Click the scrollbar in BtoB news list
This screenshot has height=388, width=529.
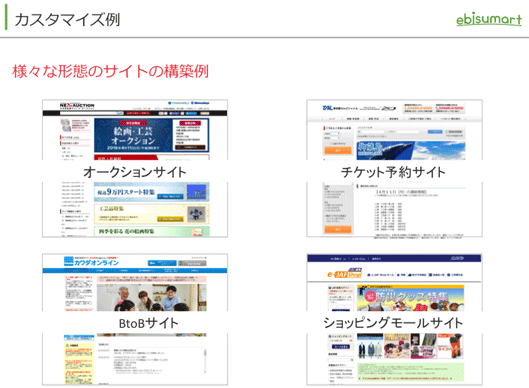pos(204,361)
